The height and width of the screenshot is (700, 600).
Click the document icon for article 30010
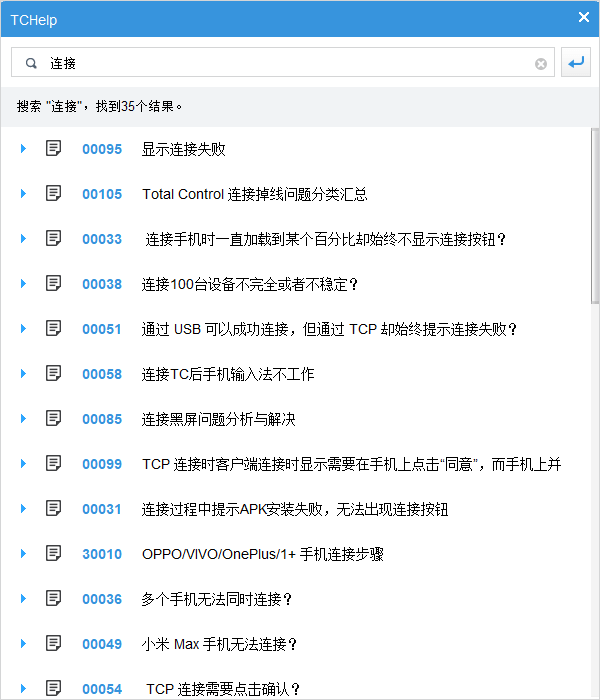point(54,554)
